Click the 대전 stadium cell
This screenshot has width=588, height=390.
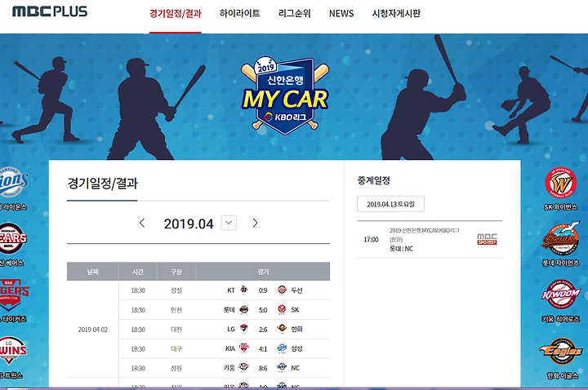pyautogui.click(x=176, y=330)
